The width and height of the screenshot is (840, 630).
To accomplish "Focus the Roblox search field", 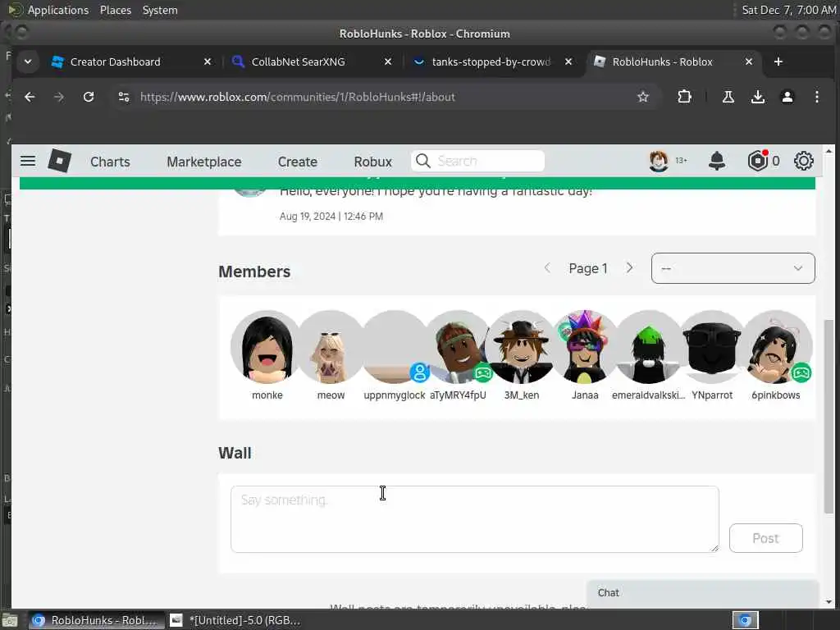I will tap(478, 161).
